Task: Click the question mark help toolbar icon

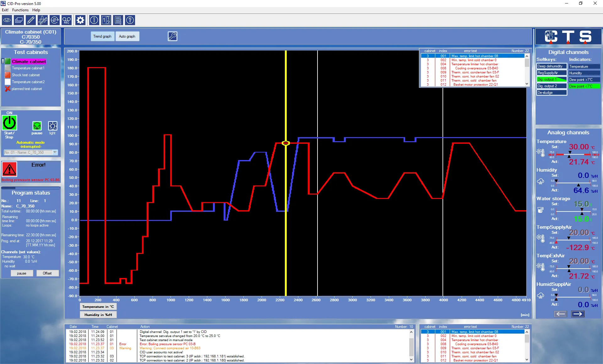Action: pyautogui.click(x=130, y=20)
